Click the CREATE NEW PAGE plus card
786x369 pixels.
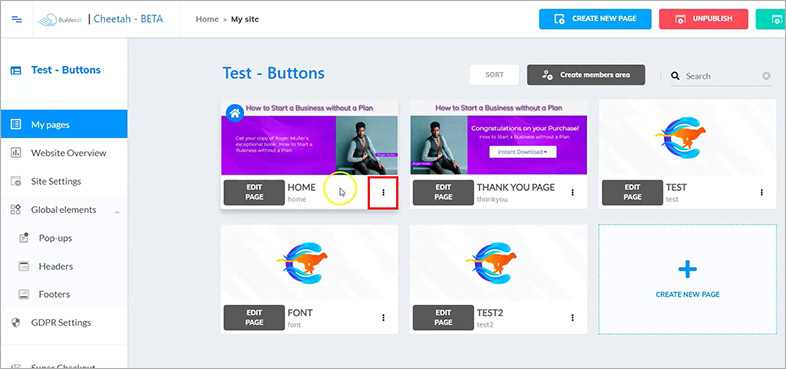pos(687,279)
